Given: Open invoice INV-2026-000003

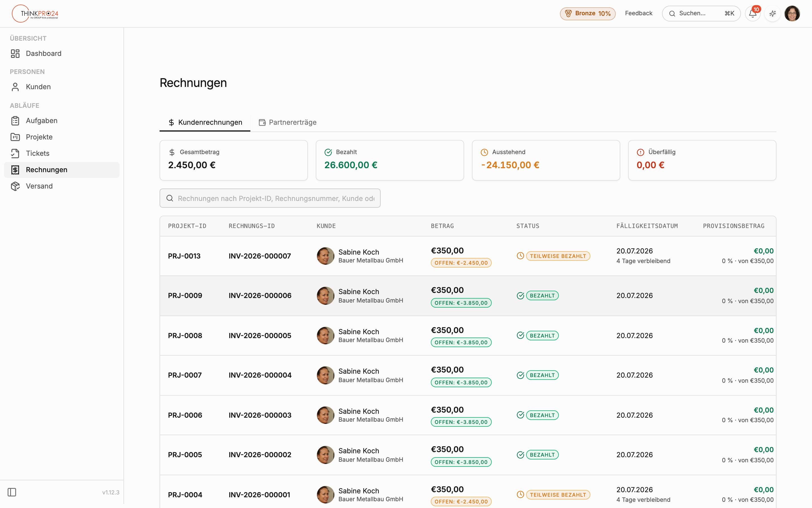Looking at the screenshot, I should point(260,415).
